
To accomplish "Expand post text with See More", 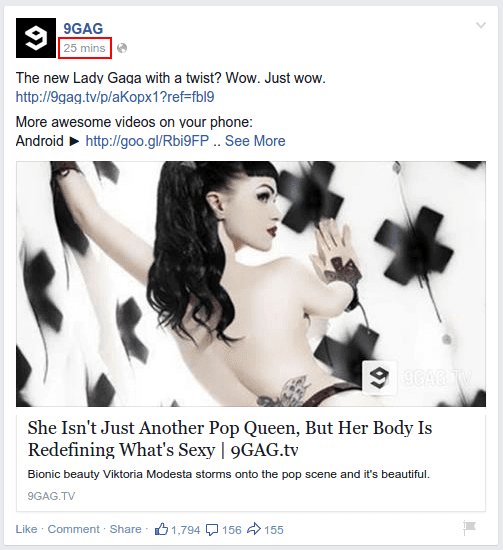I will pyautogui.click(x=255, y=141).
